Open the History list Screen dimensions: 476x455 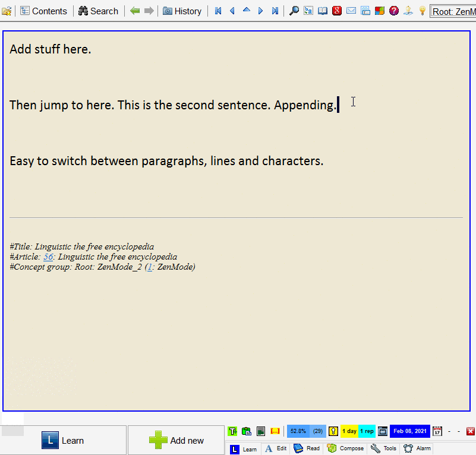coord(182,11)
